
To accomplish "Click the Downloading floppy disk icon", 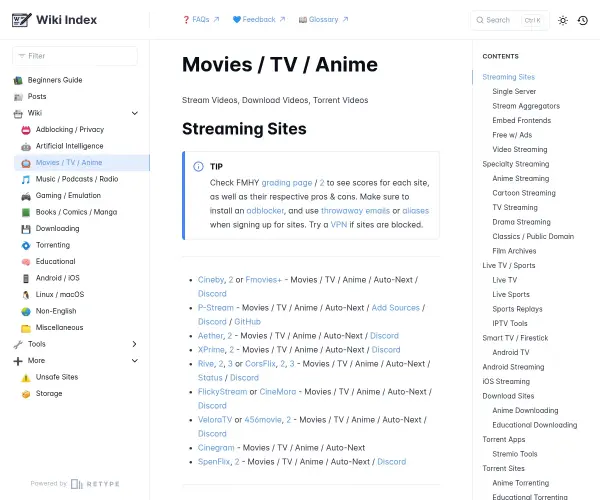I will point(26,229).
